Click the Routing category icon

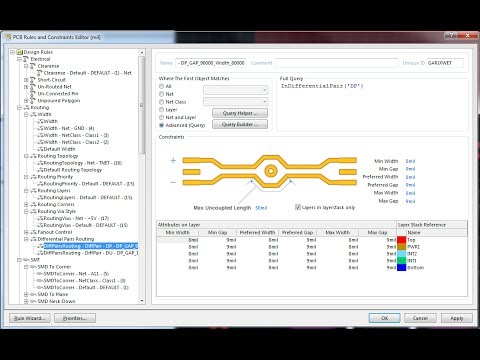coord(26,108)
